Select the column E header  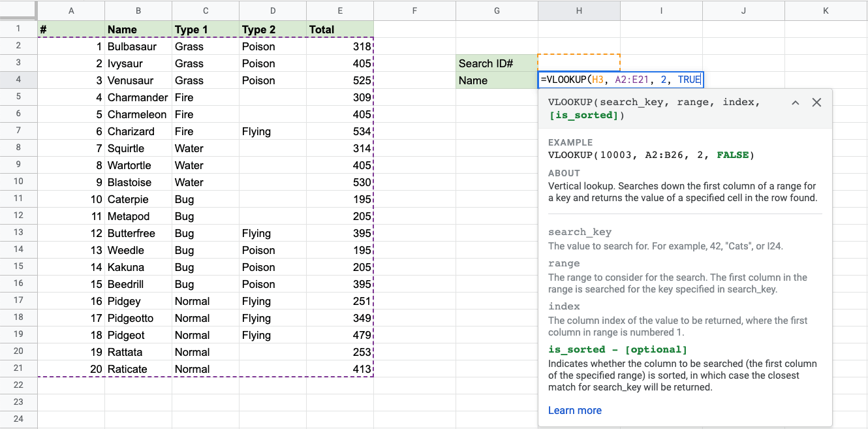click(339, 10)
